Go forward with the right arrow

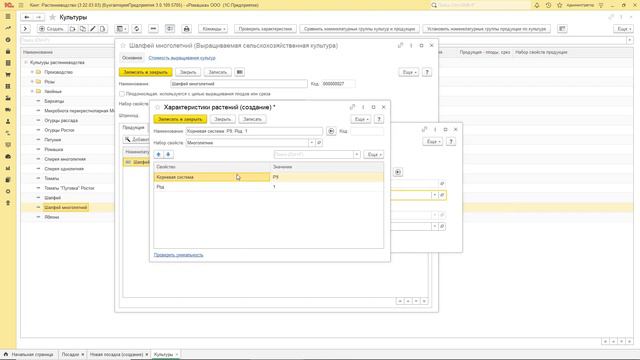tap(38, 17)
